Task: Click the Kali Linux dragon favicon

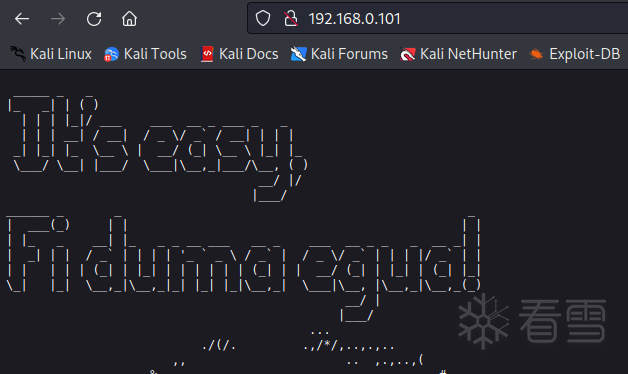Action: [18, 54]
